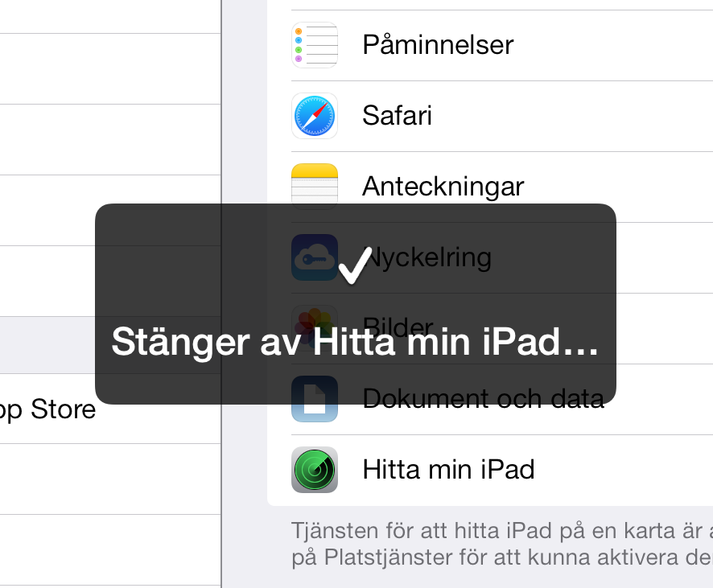The height and width of the screenshot is (588, 713).
Task: Open the App Store sidebar item
Action: click(x=110, y=409)
